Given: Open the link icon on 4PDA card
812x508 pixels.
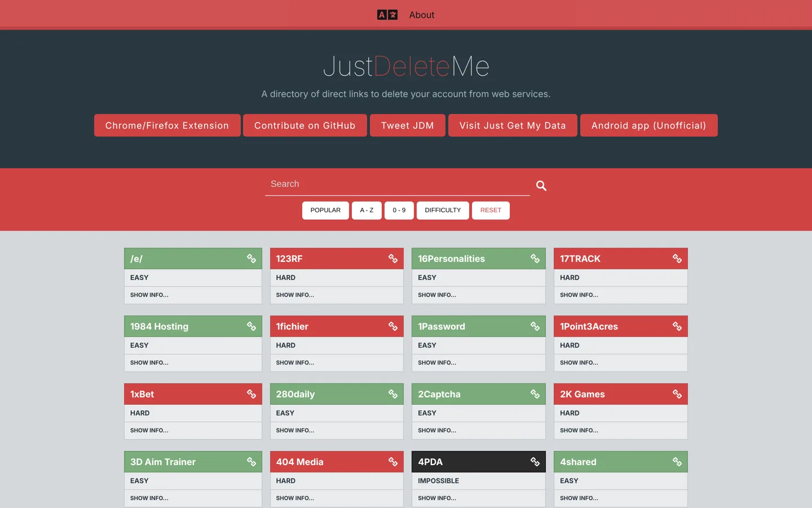Looking at the screenshot, I should point(535,462).
